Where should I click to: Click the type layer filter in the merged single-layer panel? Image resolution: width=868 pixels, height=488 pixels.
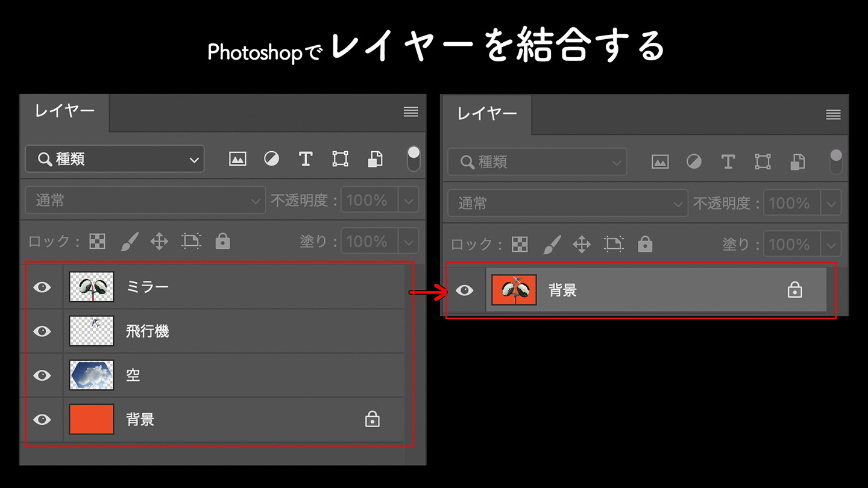pyautogui.click(x=728, y=161)
